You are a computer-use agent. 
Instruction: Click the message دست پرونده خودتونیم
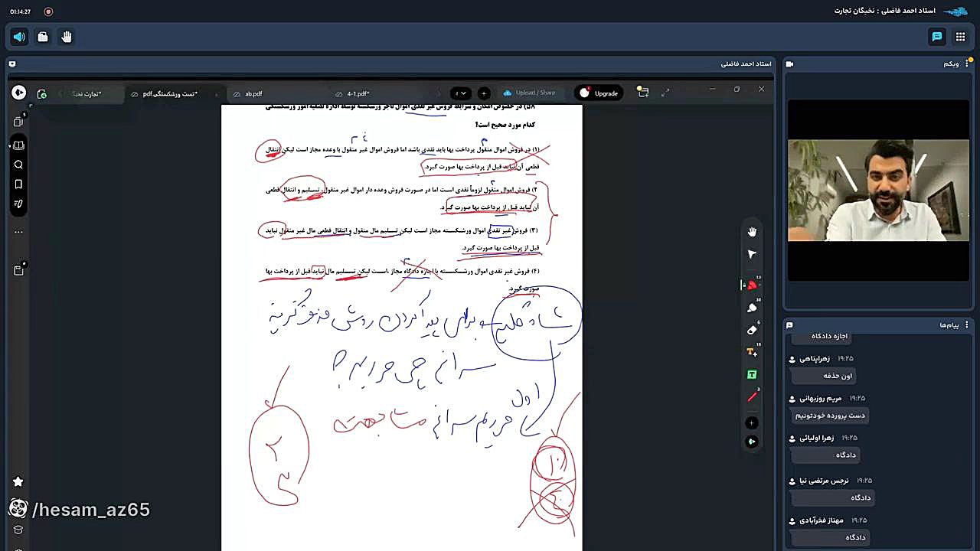(830, 416)
